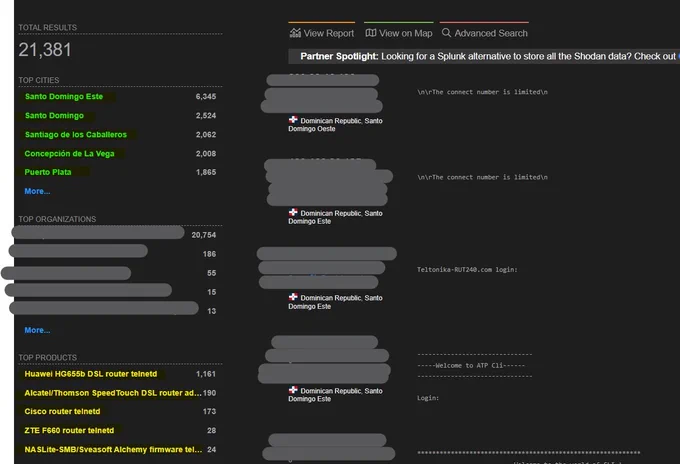This screenshot has width=680, height=464.
Task: Click the flag beside Santo Domingo Oeste
Action: (293, 120)
